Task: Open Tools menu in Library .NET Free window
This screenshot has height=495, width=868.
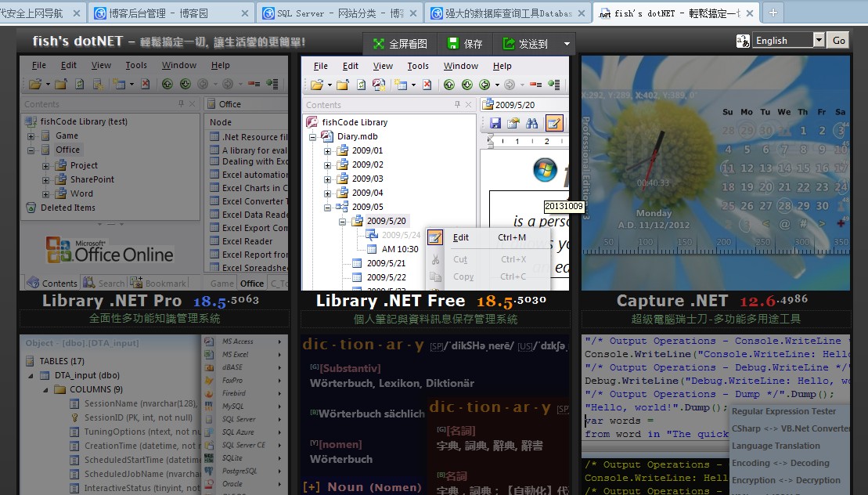Action: (x=418, y=66)
